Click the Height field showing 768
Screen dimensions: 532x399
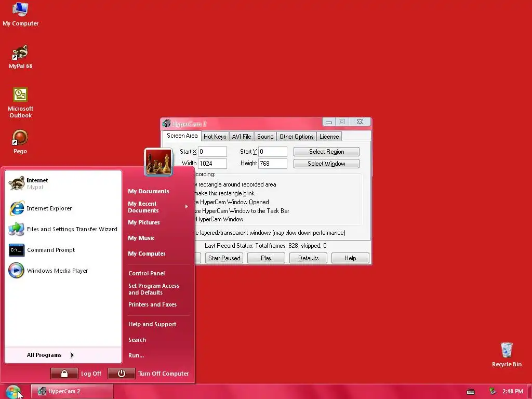click(273, 164)
